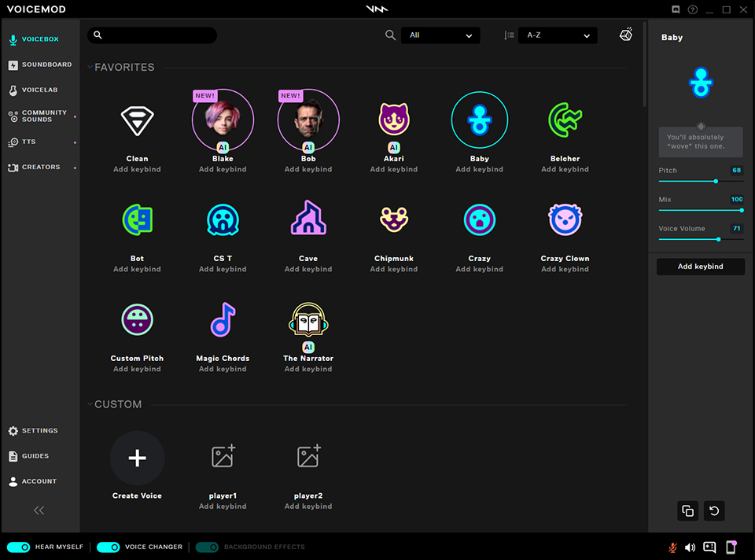Add keybind under Chipmunk voice

pyautogui.click(x=394, y=269)
